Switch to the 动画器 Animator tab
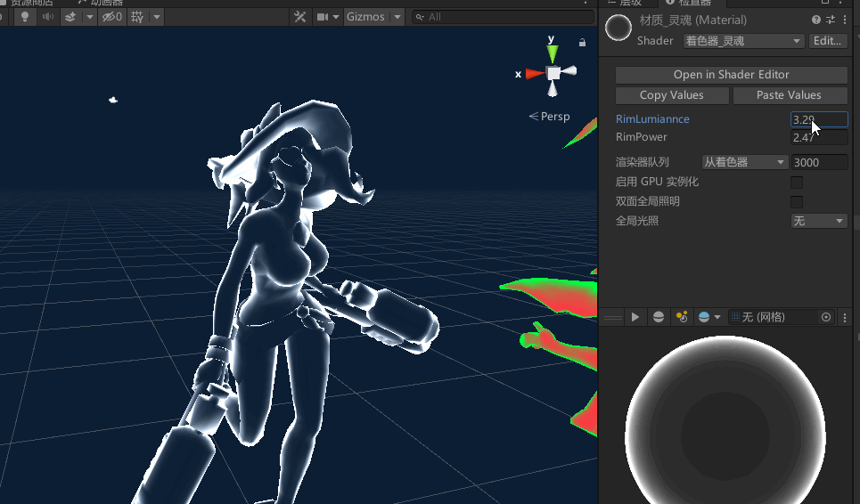Image resolution: width=860 pixels, height=504 pixels. 102,3
